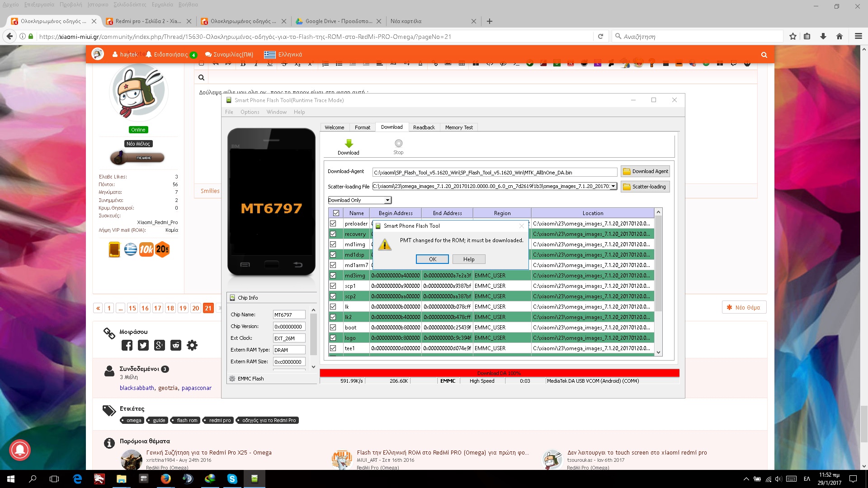Expand the Scatter-loading File path dropdown
Viewport: 868px width, 488px height.
[x=613, y=186]
